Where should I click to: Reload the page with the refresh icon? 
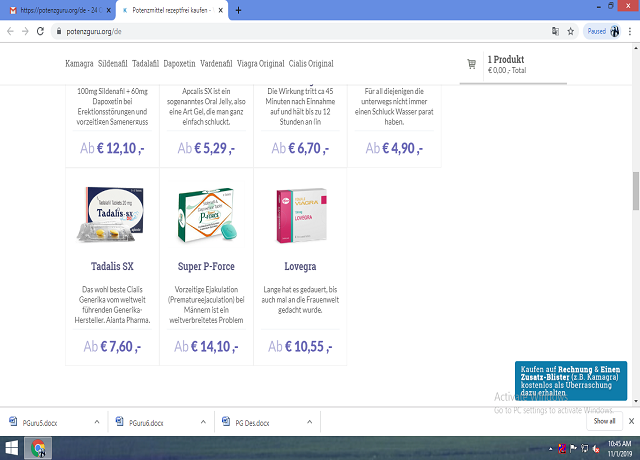(41, 31)
